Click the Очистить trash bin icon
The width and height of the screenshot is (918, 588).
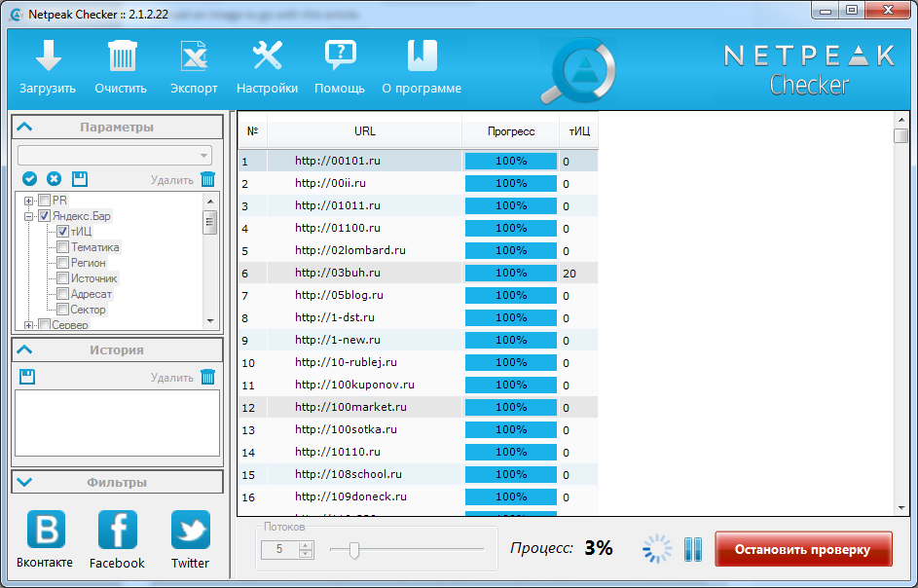click(121, 56)
